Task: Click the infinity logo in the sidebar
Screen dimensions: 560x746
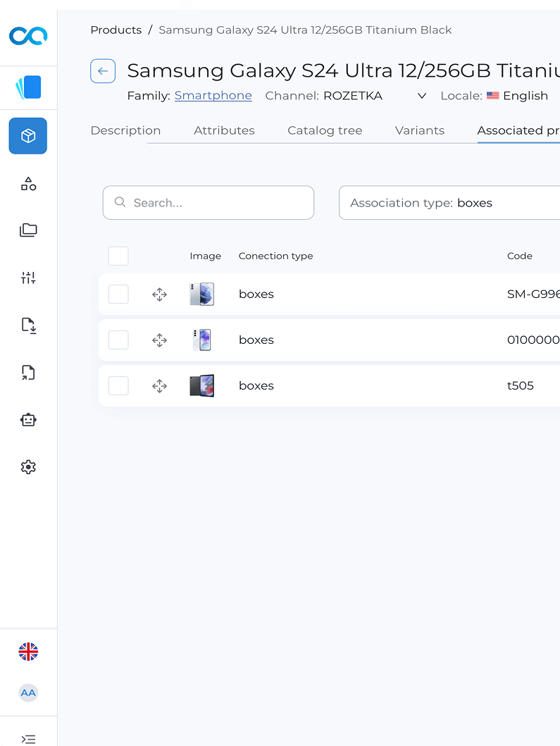Action: click(x=28, y=36)
